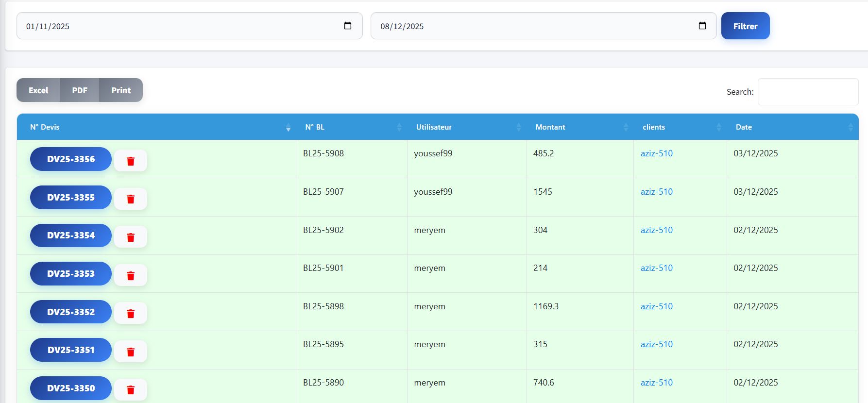868x403 pixels.
Task: Delete quote DV25-3356 using trash icon
Action: pos(131,161)
